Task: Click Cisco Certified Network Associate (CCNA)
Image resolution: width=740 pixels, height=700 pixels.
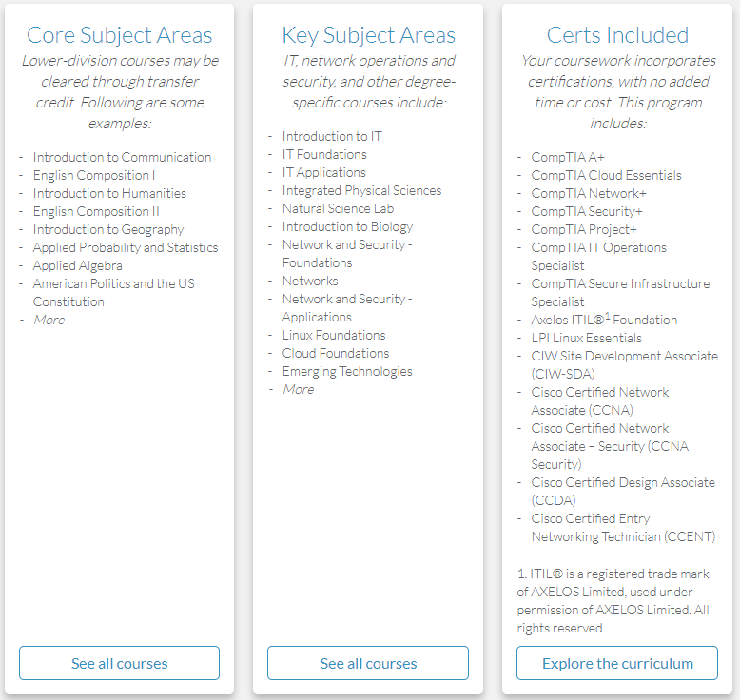Action: coord(600,400)
